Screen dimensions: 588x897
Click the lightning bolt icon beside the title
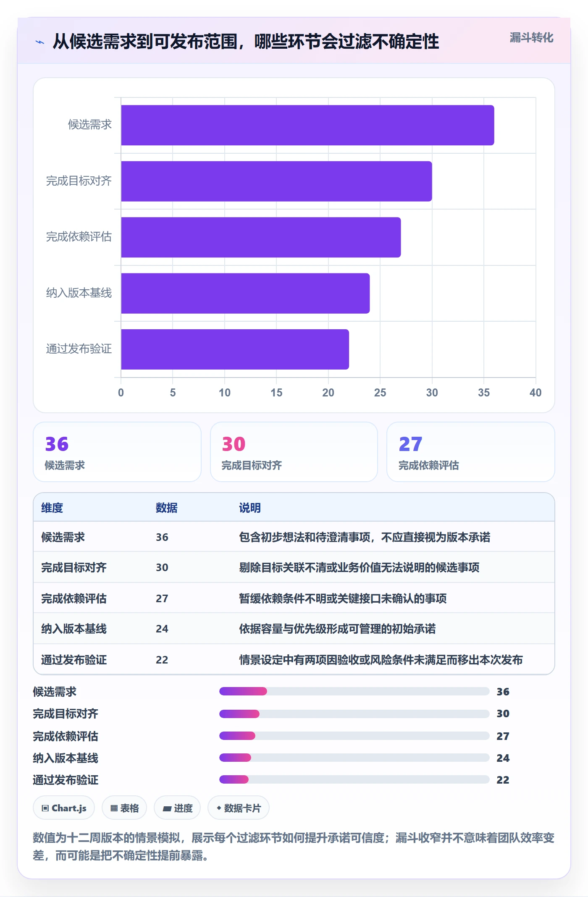point(40,42)
